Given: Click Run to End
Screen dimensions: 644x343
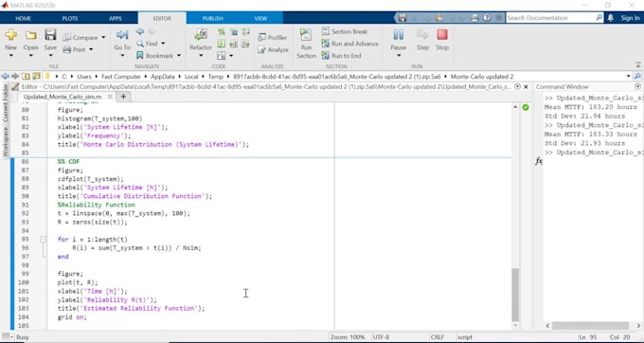Looking at the screenshot, I should point(341,56).
